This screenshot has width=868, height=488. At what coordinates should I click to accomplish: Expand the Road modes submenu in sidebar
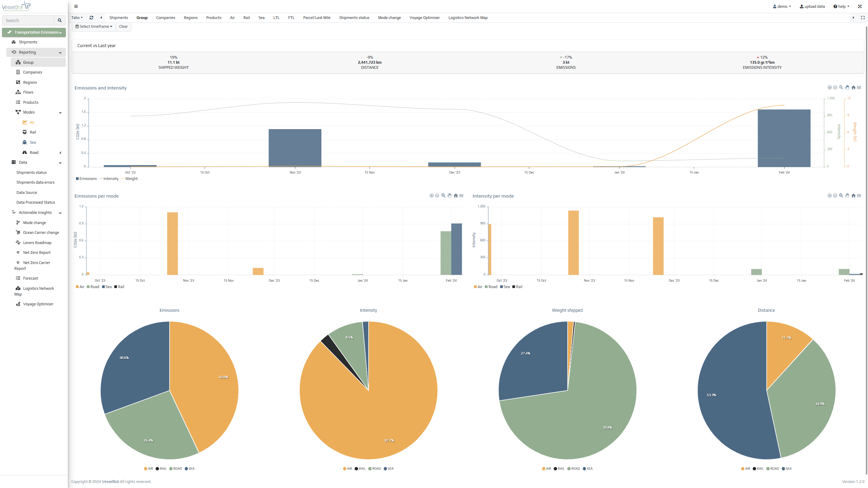[x=60, y=153]
